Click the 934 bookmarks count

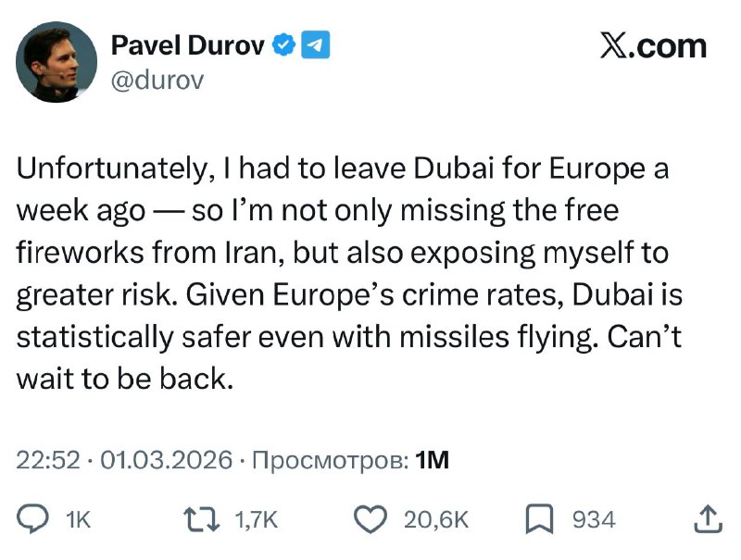point(594,520)
